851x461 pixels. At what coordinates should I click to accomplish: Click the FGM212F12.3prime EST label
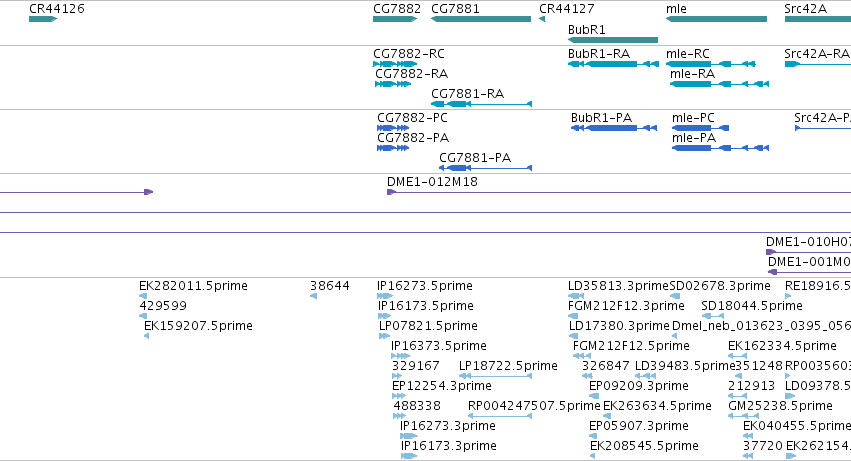(626, 306)
